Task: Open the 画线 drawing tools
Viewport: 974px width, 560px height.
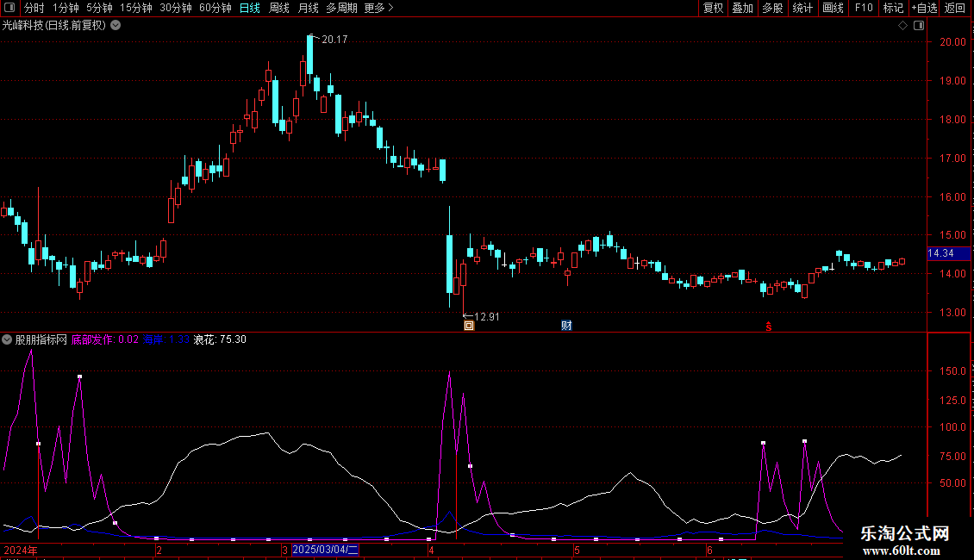Action: [x=833, y=8]
